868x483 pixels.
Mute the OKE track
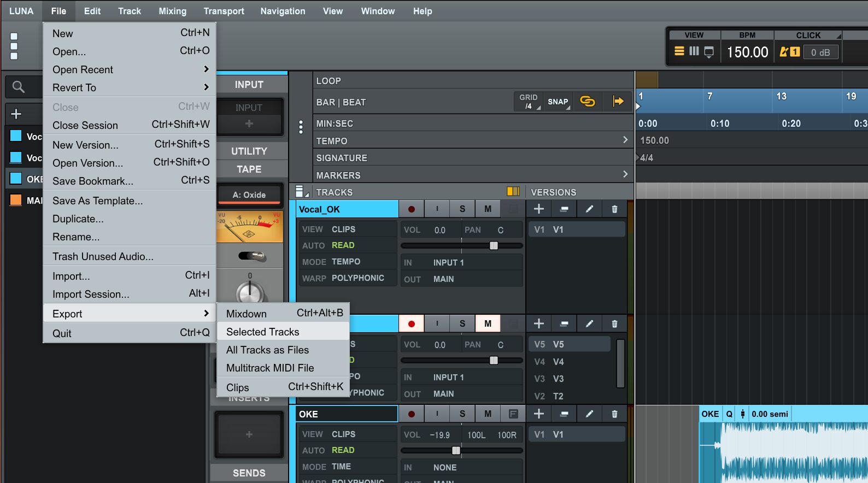[488, 414]
